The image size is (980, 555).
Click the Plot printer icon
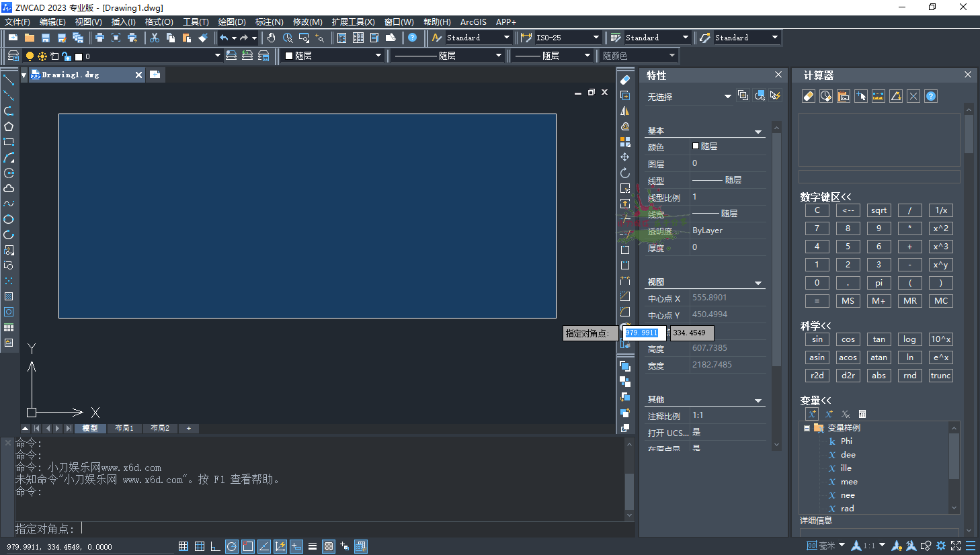100,38
